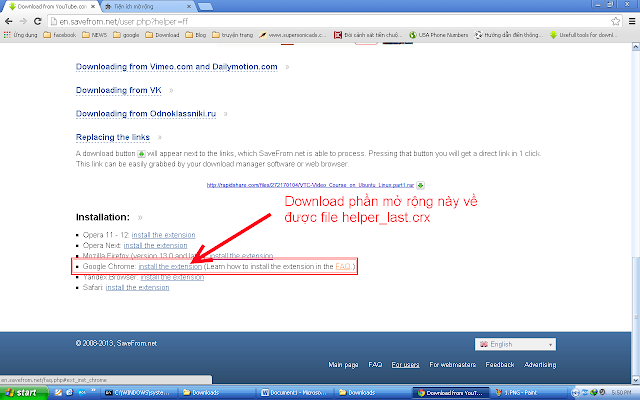Open the Useful tools for download bookmark
640x400 pixels.
pyautogui.click(x=583, y=35)
